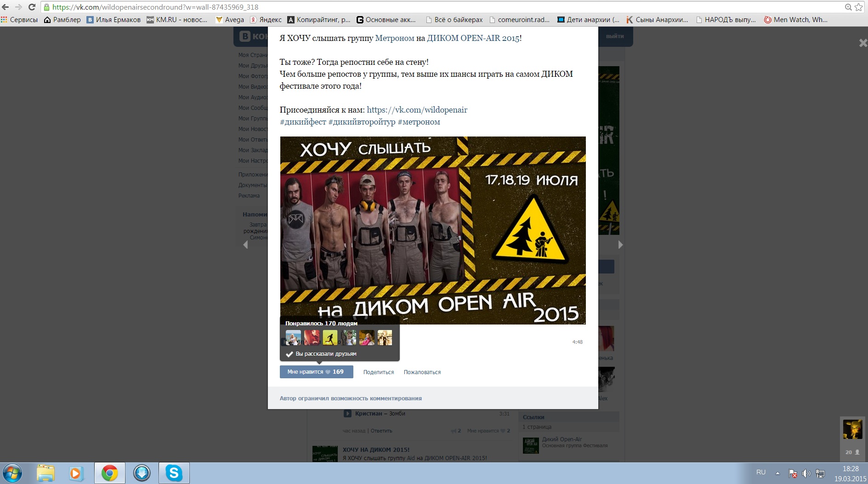The image size is (868, 484).
Task: Click hashtag #метроном
Action: pos(419,122)
